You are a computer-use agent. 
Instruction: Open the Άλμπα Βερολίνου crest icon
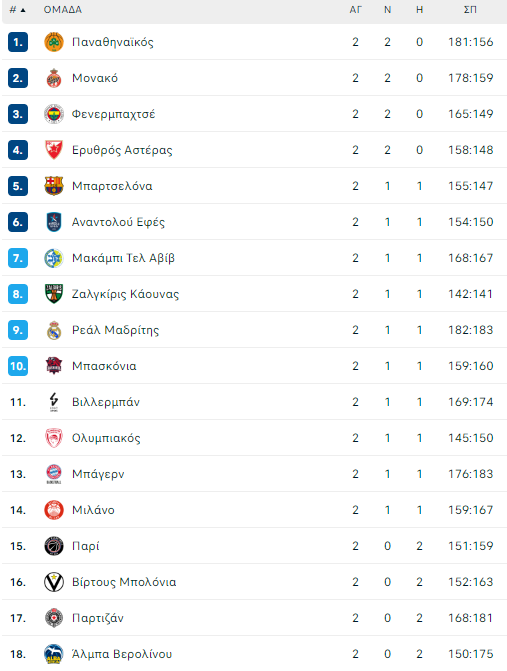54,654
